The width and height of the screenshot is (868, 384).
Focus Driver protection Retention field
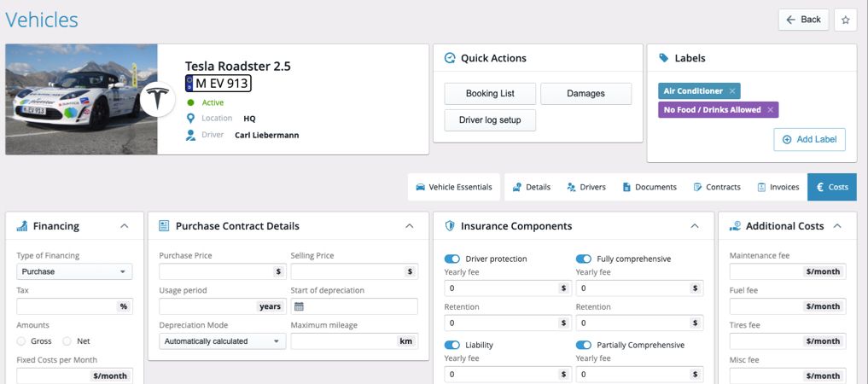coord(508,323)
